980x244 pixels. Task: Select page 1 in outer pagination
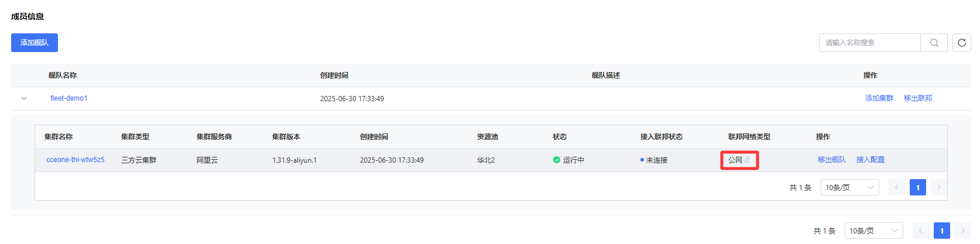point(942,231)
